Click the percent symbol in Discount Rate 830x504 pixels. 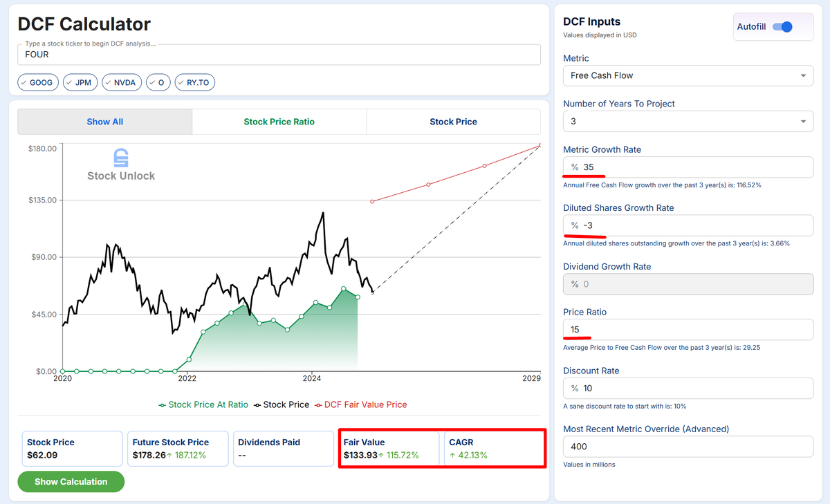[575, 389]
